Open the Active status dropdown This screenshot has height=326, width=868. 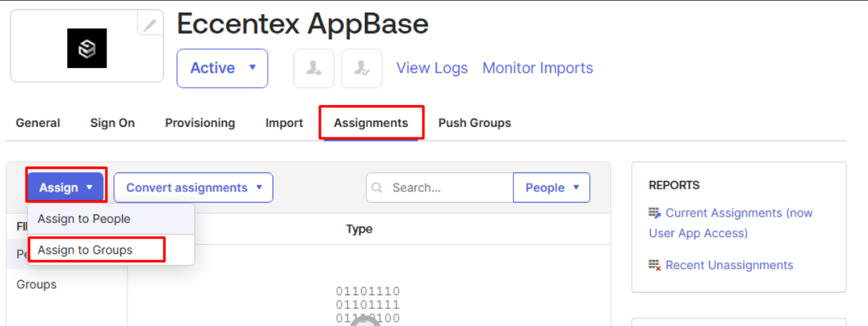pos(222,68)
